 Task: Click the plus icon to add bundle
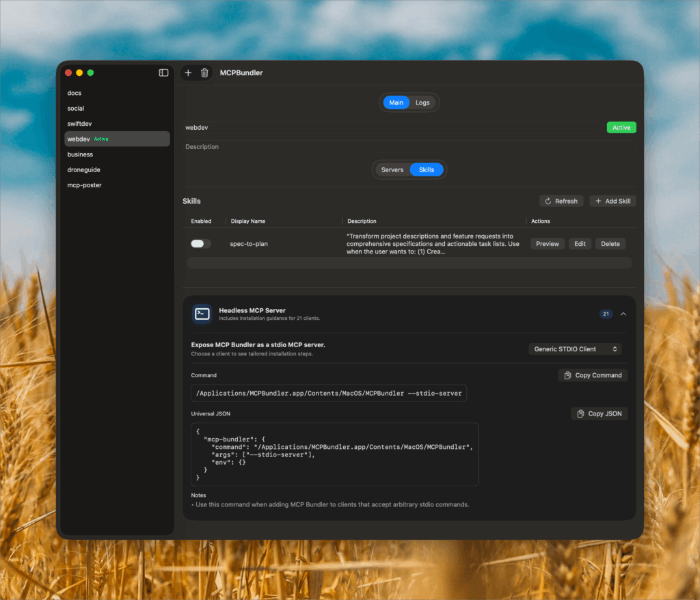(x=188, y=73)
